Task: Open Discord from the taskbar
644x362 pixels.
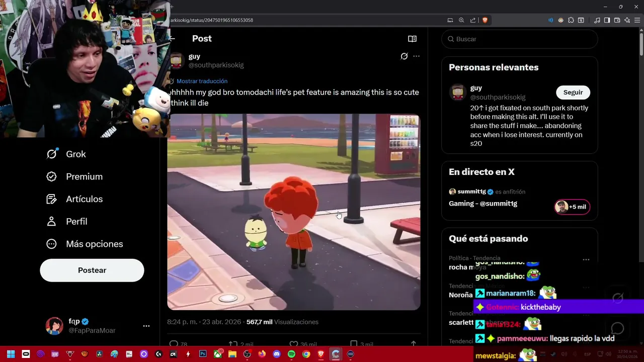Action: (x=277, y=354)
